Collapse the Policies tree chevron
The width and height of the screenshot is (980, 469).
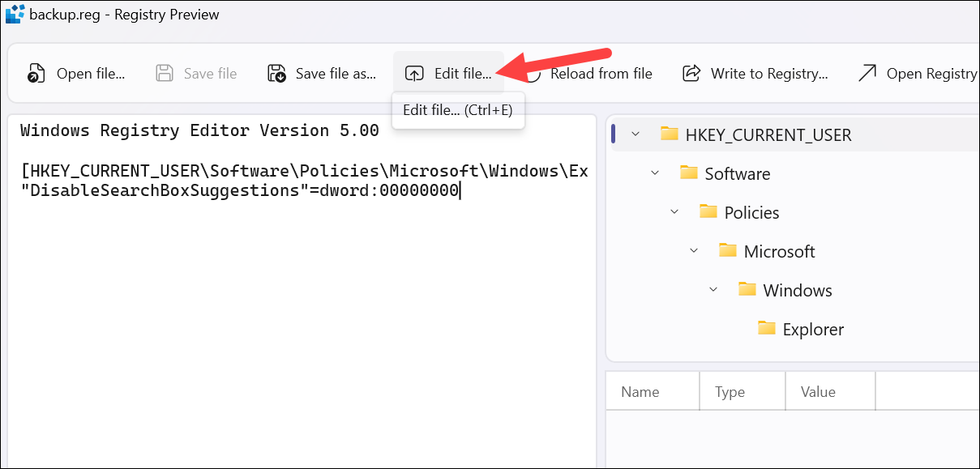(674, 211)
